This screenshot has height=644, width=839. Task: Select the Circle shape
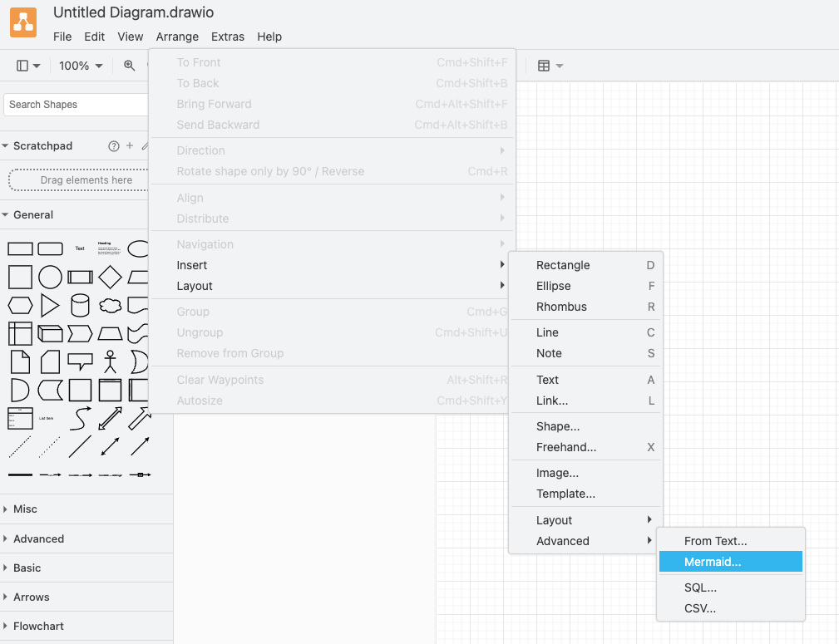click(x=50, y=278)
